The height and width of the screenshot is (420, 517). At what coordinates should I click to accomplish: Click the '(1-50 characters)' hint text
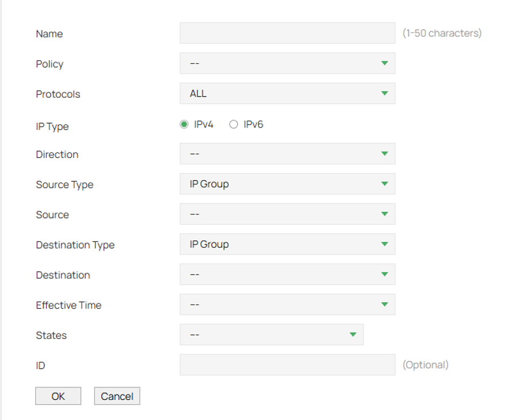pos(442,33)
